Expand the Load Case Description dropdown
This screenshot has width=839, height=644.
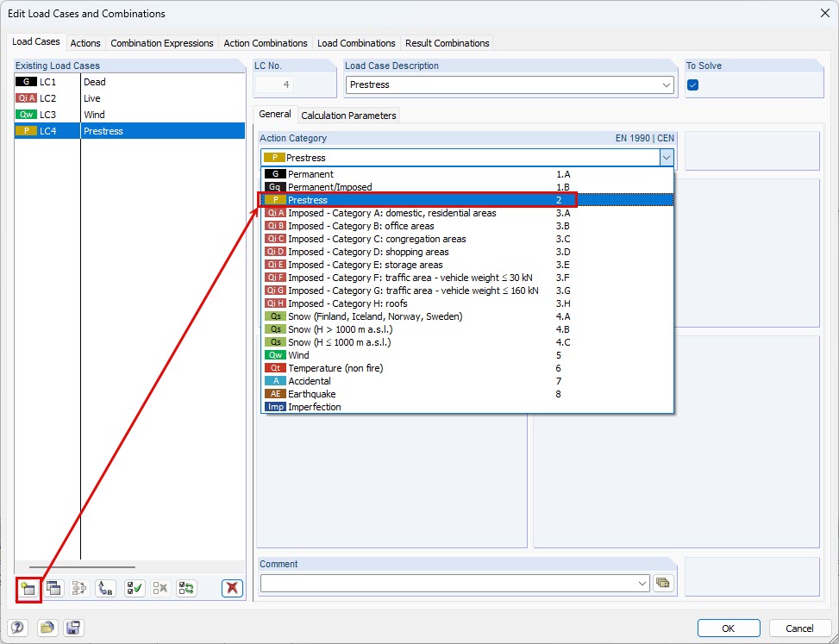pos(667,85)
